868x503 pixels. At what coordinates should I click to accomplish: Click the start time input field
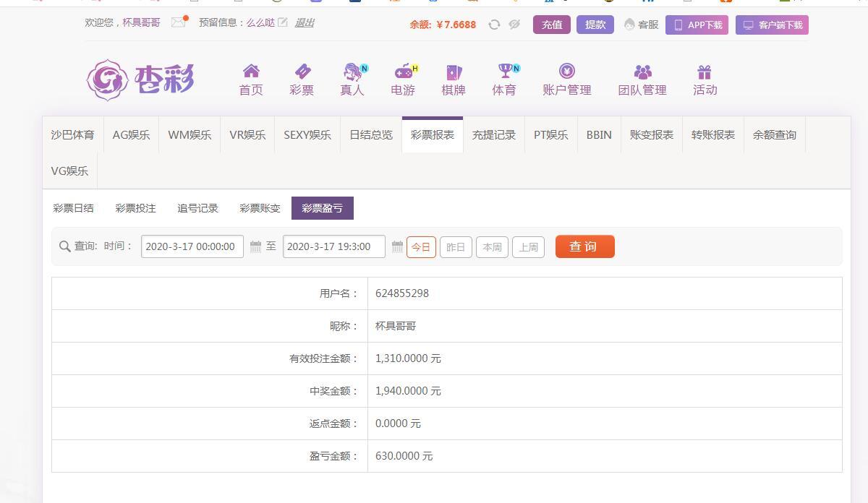coord(192,246)
